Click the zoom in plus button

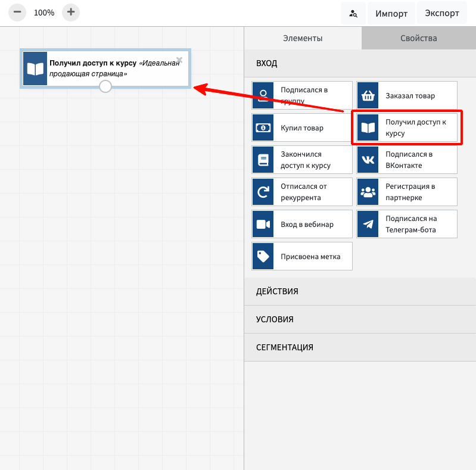coord(71,12)
